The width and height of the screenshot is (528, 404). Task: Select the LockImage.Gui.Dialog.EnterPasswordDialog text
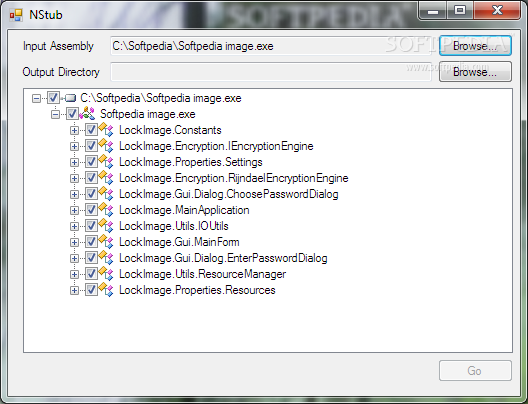[x=223, y=258]
